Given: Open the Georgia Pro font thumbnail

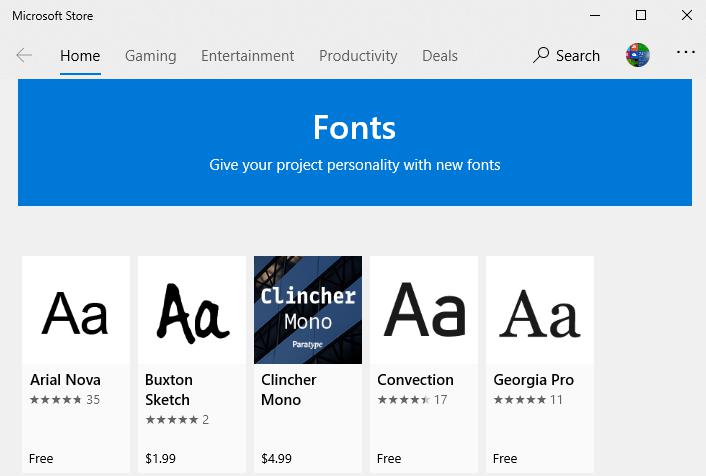Looking at the screenshot, I should point(540,310).
